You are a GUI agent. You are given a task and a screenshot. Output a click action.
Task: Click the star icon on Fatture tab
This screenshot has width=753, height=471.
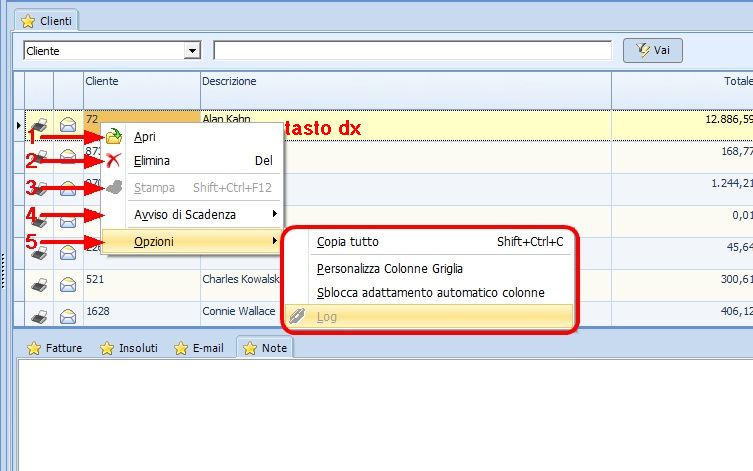pos(34,348)
